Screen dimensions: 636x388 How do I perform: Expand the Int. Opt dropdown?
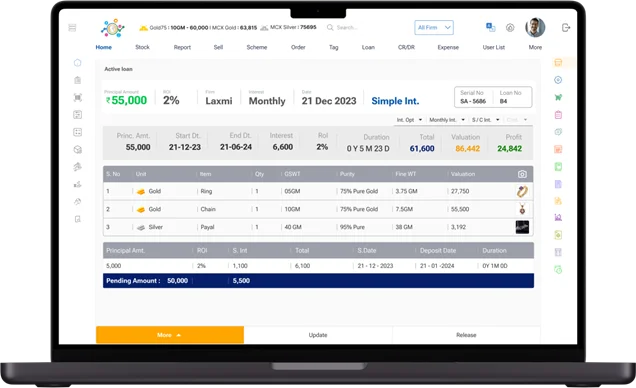point(409,120)
